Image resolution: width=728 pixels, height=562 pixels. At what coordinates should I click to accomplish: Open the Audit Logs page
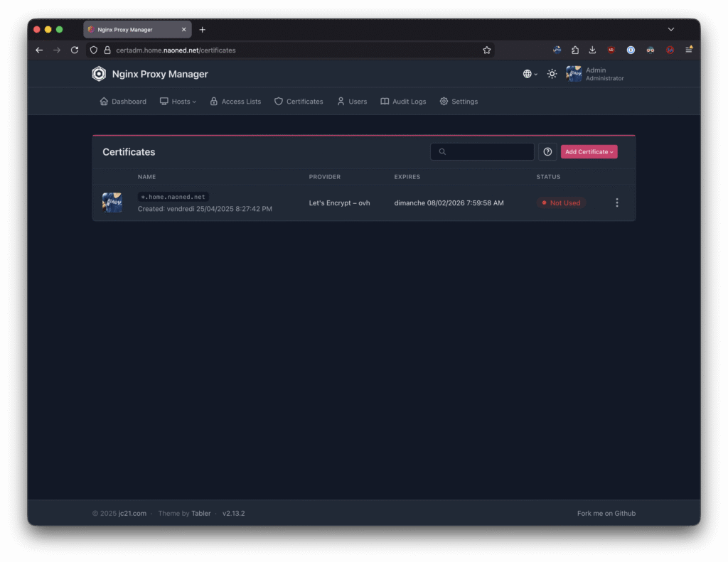pyautogui.click(x=403, y=102)
